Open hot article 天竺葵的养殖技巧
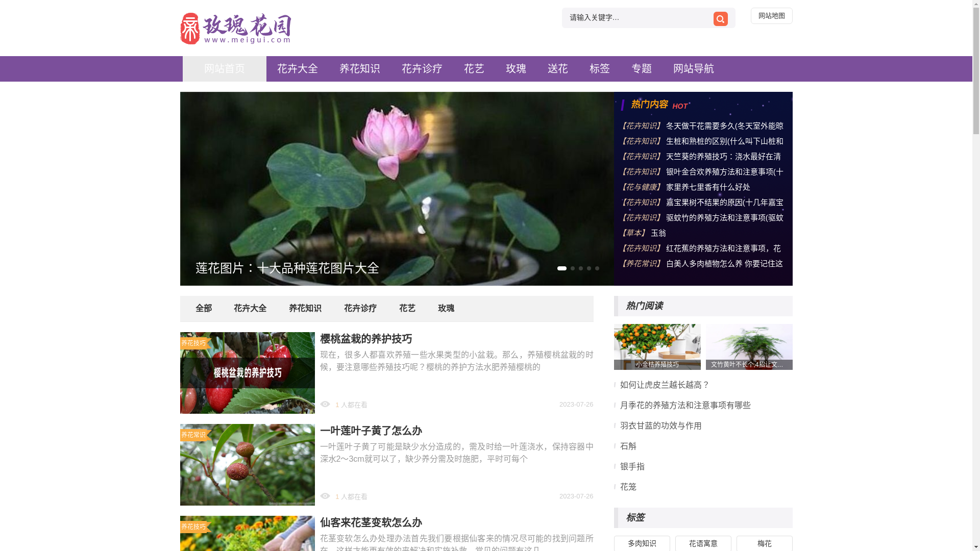Image resolution: width=980 pixels, height=551 pixels. click(723, 157)
